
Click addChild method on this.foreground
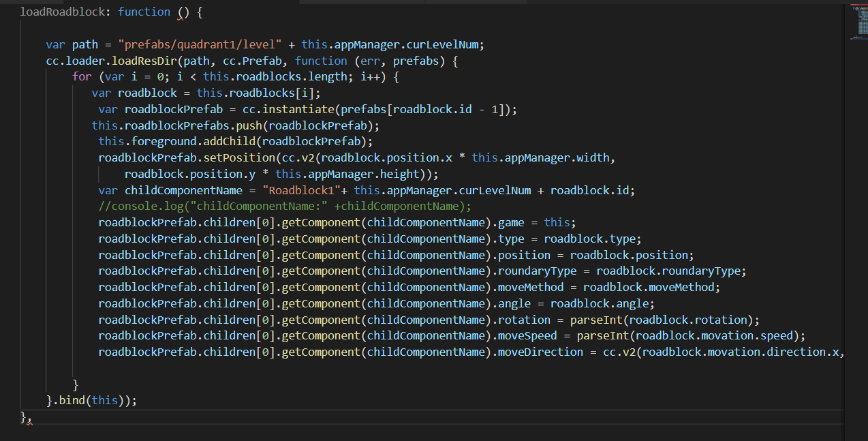230,142
